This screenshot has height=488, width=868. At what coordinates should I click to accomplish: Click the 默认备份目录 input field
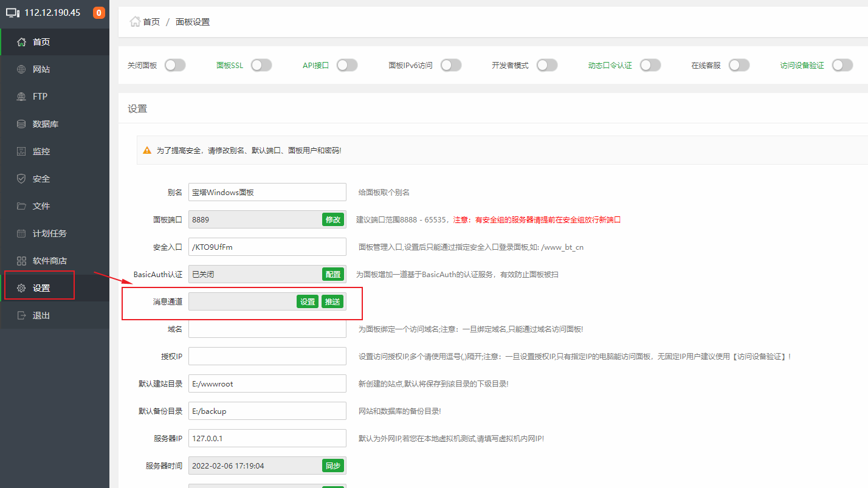click(267, 411)
